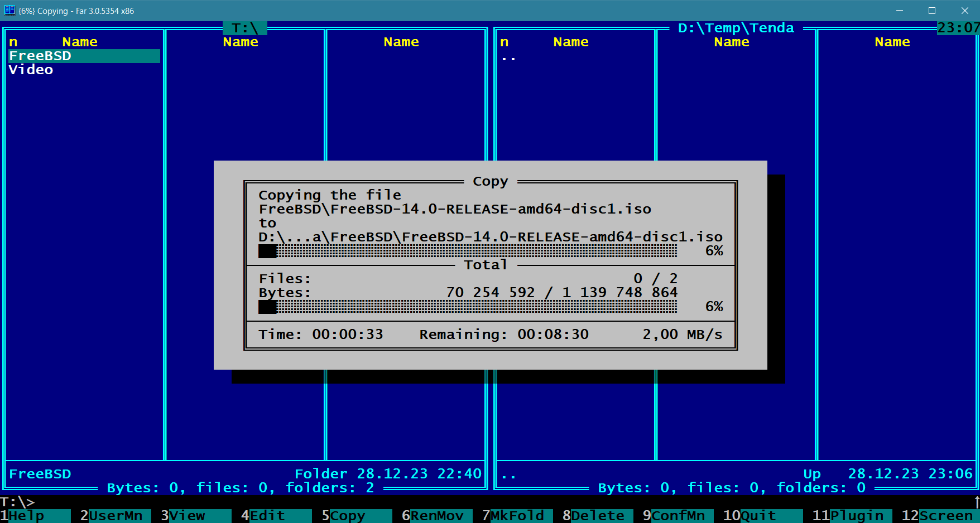Click the 5Copy function key

click(x=357, y=516)
